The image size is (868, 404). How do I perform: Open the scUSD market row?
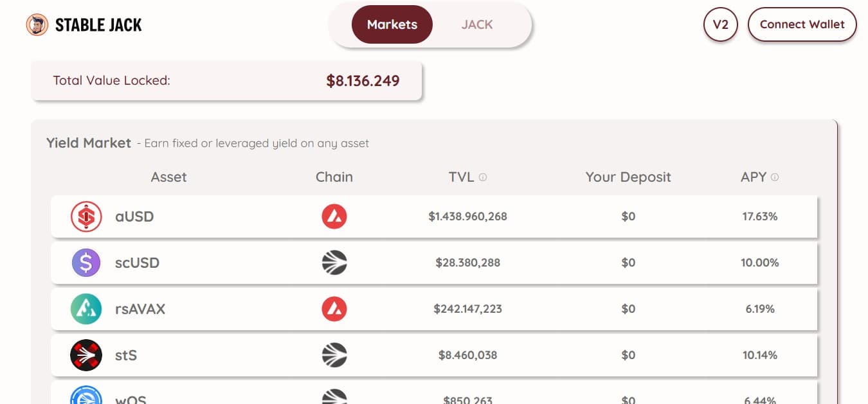pos(434,263)
